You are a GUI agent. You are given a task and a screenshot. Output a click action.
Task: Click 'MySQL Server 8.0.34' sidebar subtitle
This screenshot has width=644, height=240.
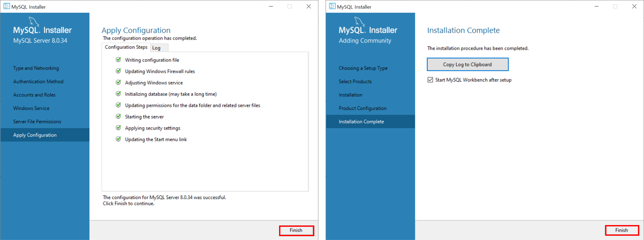(x=40, y=41)
